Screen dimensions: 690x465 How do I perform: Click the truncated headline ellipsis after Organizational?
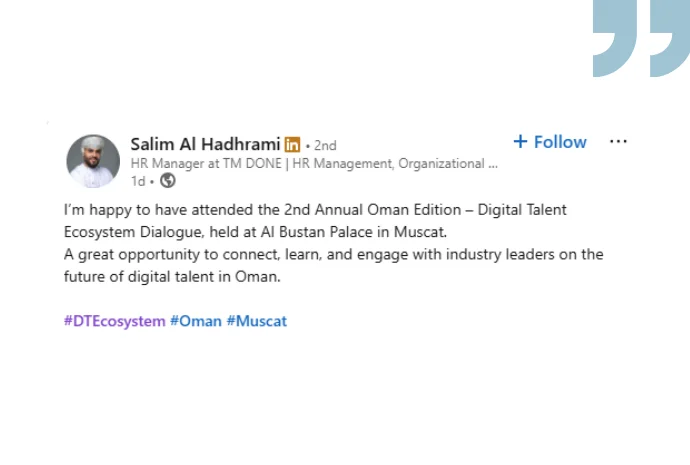(492, 163)
